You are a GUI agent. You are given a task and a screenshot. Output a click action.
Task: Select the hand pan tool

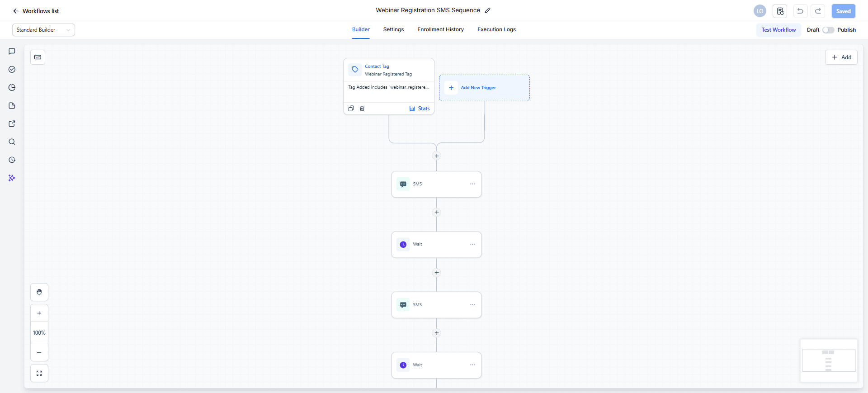coord(39,292)
